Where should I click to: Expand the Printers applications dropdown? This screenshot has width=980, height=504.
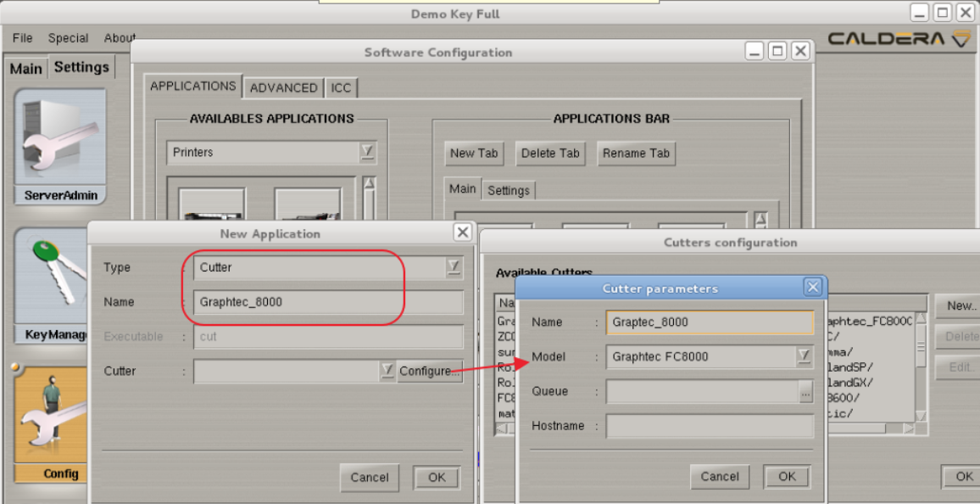367,152
